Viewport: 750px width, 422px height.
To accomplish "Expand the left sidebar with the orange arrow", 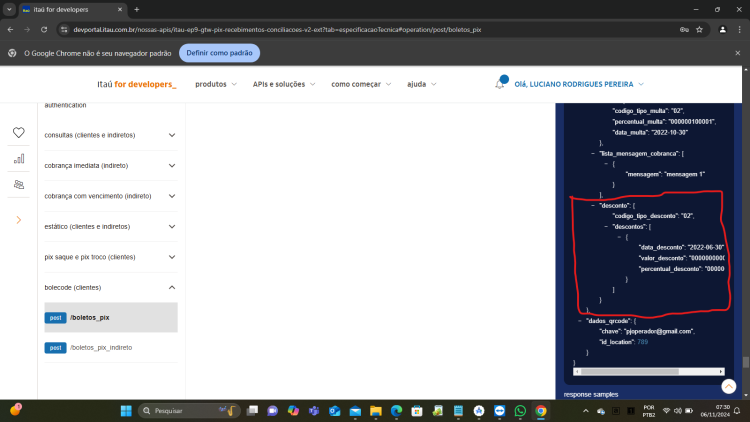I will tap(19, 220).
